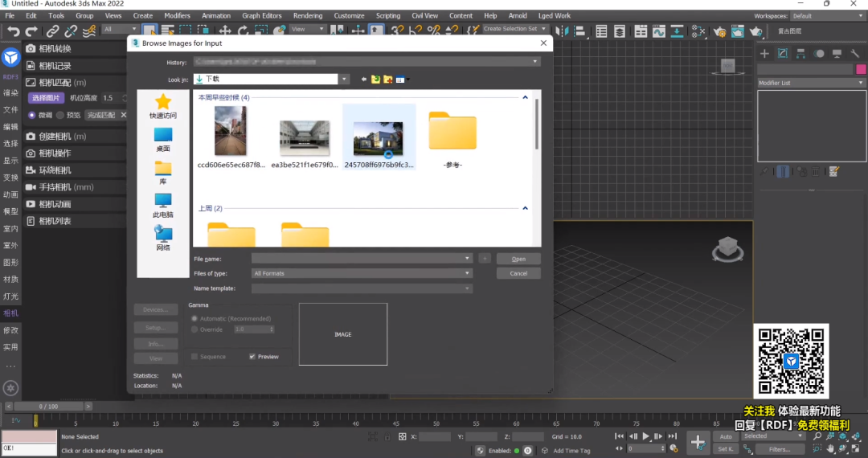Switch to the Motion panel icon
The image size is (868, 458).
[x=819, y=54]
